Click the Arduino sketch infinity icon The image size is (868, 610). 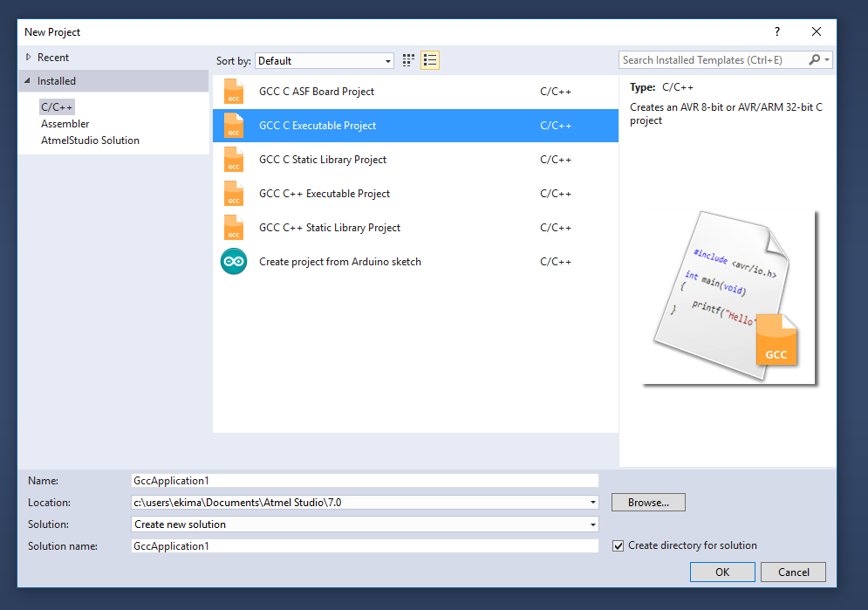(x=234, y=261)
